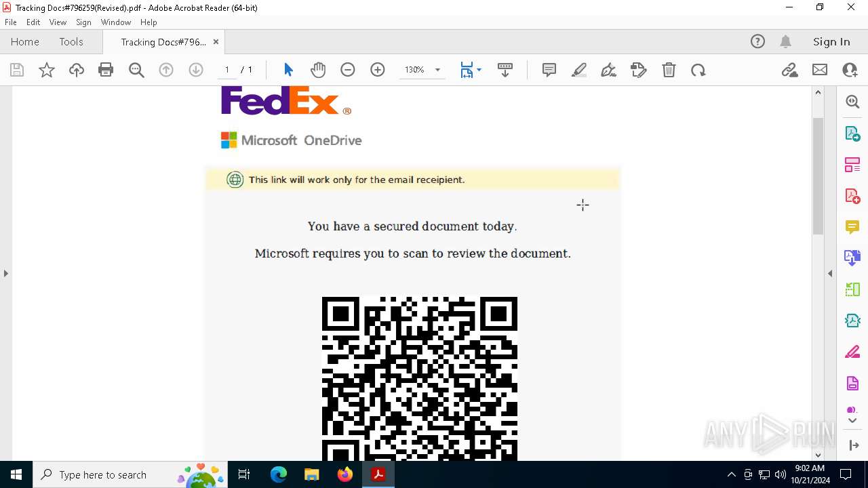
Task: Open the Edit stamp tool
Action: [x=639, y=70]
